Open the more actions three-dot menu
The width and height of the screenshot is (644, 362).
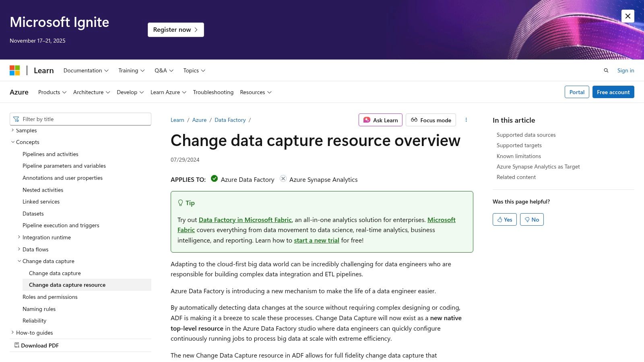(x=466, y=119)
